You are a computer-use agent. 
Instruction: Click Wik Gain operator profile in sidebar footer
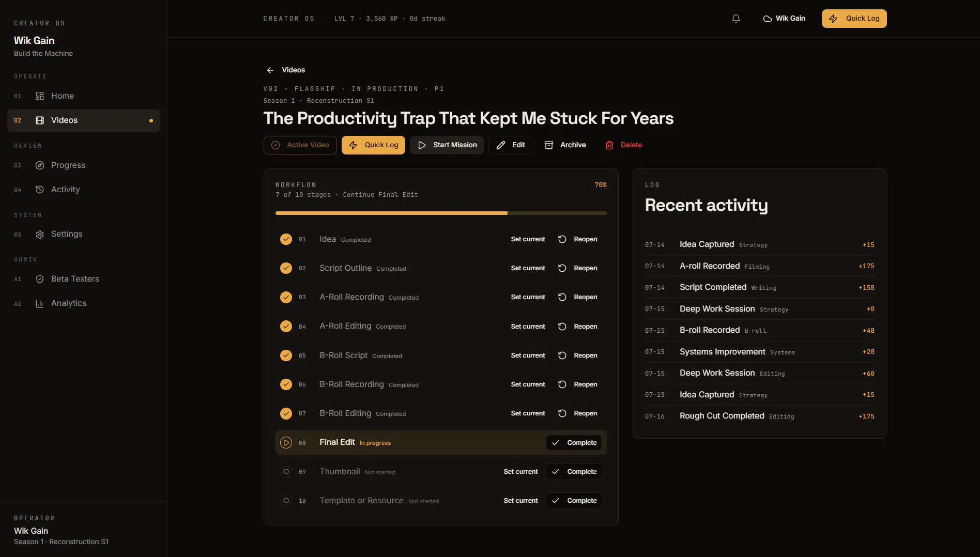pyautogui.click(x=61, y=536)
